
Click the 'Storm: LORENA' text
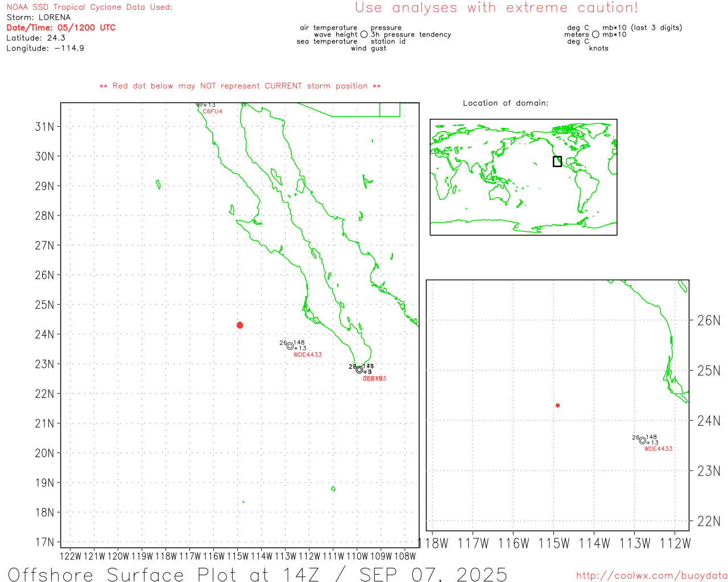click(39, 18)
